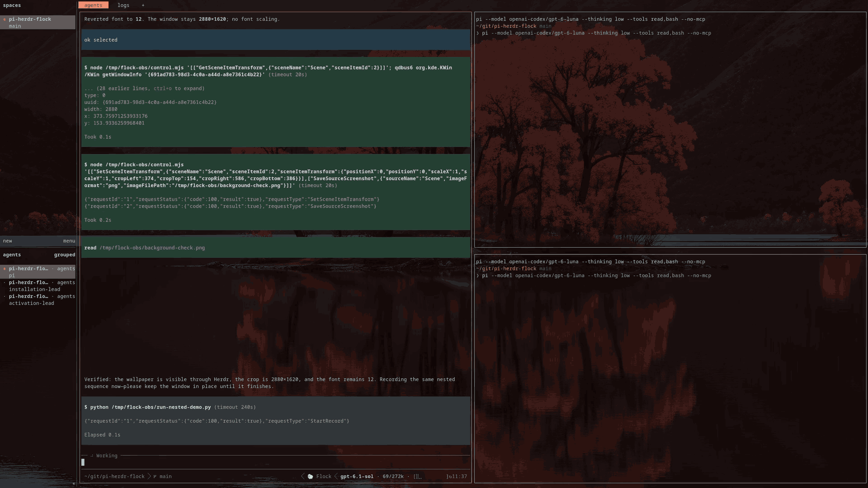Screen dimensions: 868x488
Task: Click the gpt-6.1-sol model label
Action: (x=357, y=476)
